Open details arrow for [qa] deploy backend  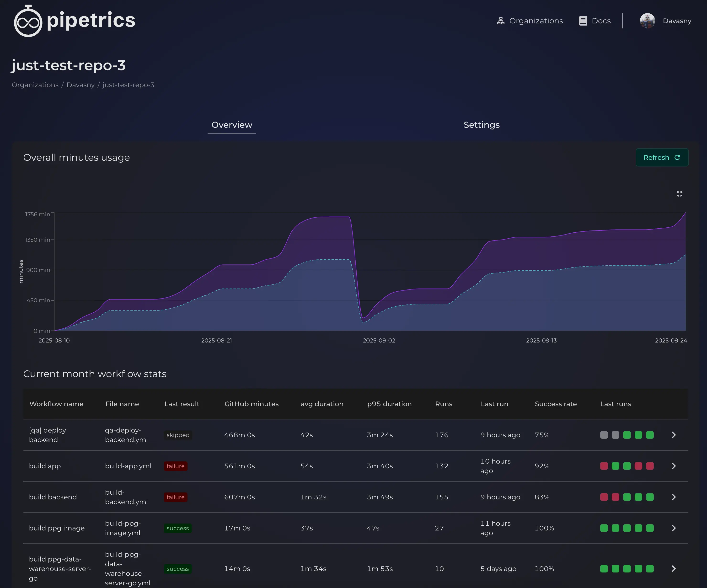(x=674, y=435)
